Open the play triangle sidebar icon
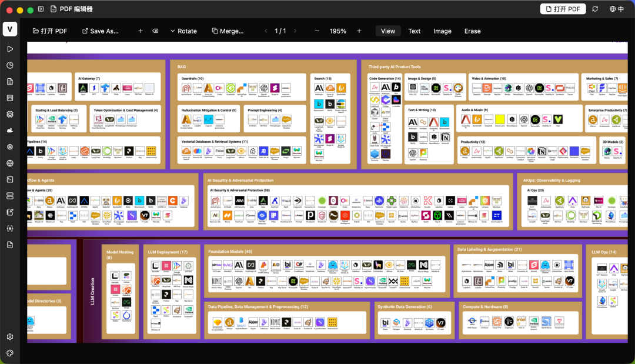This screenshot has width=635, height=364. click(x=10, y=49)
